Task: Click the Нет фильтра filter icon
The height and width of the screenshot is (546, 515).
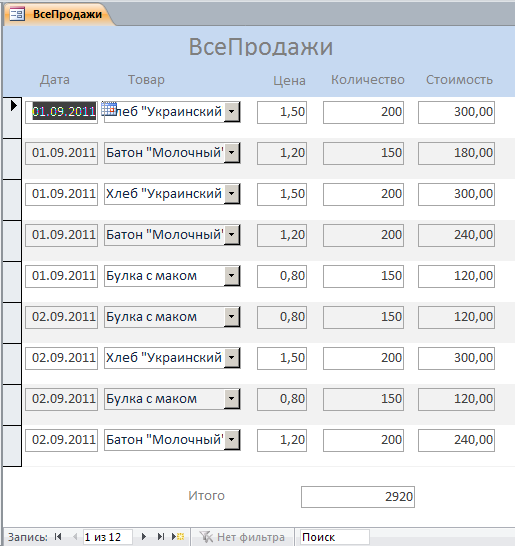Action: coord(206,537)
